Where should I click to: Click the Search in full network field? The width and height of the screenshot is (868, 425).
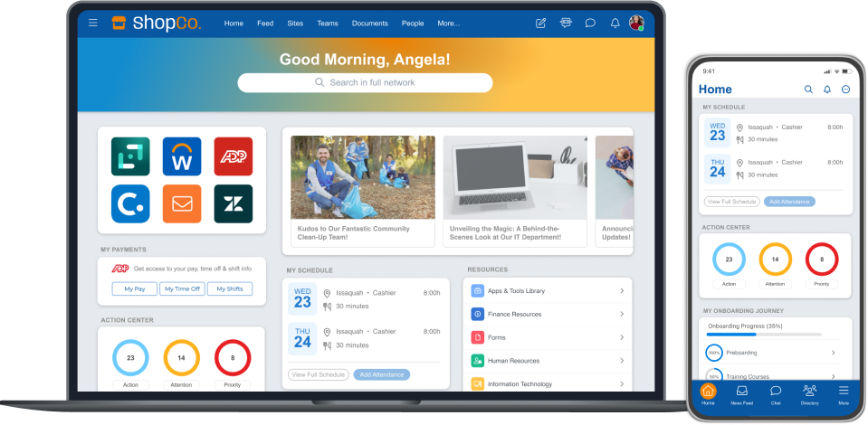pos(365,82)
